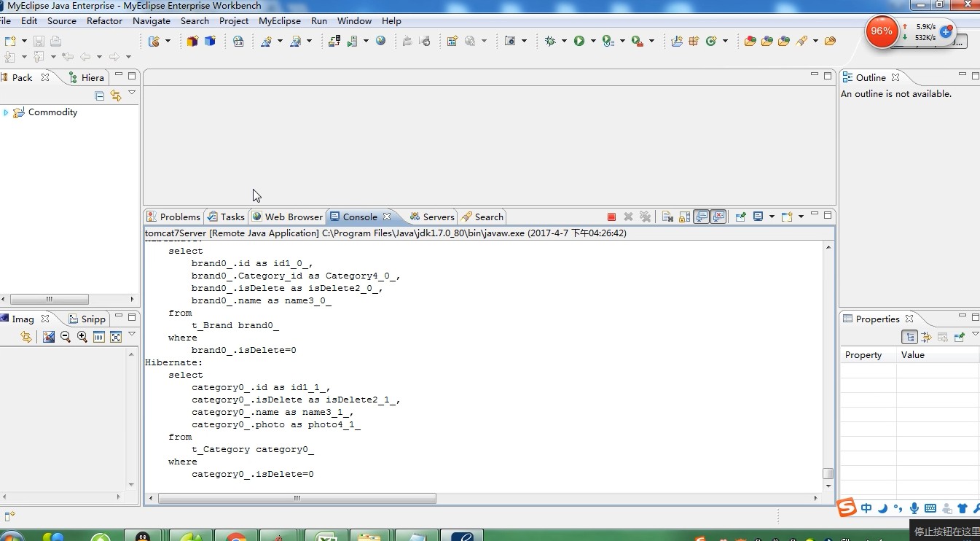
Task: Click Zoom In in the Image Preview panel
Action: (82, 337)
